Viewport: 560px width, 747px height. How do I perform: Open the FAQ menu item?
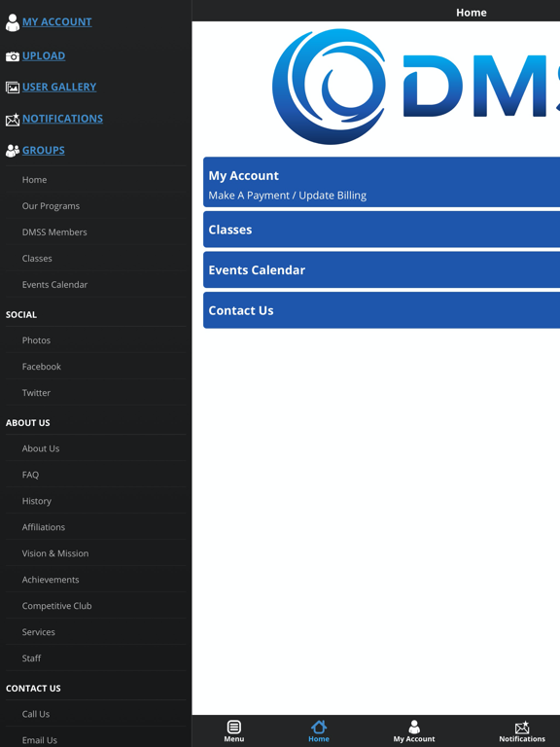coord(95,475)
